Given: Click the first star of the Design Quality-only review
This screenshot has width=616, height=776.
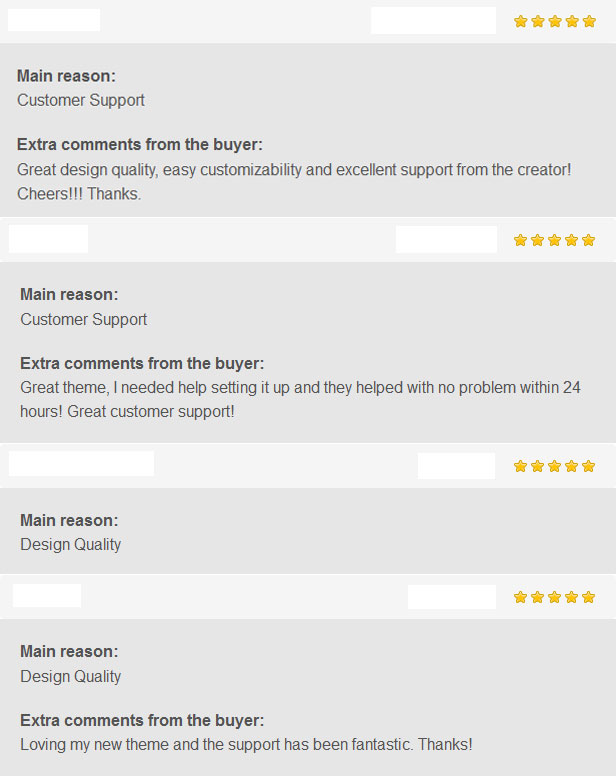Looking at the screenshot, I should click(x=521, y=466).
